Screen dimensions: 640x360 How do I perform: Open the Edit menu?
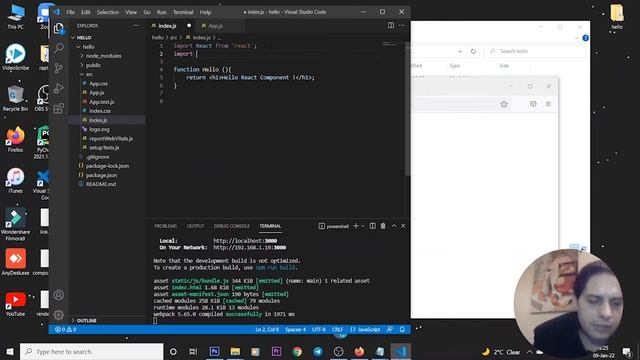85,12
